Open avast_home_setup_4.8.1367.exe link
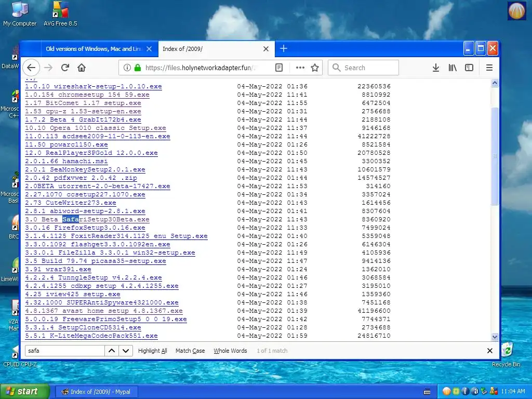 tap(104, 311)
